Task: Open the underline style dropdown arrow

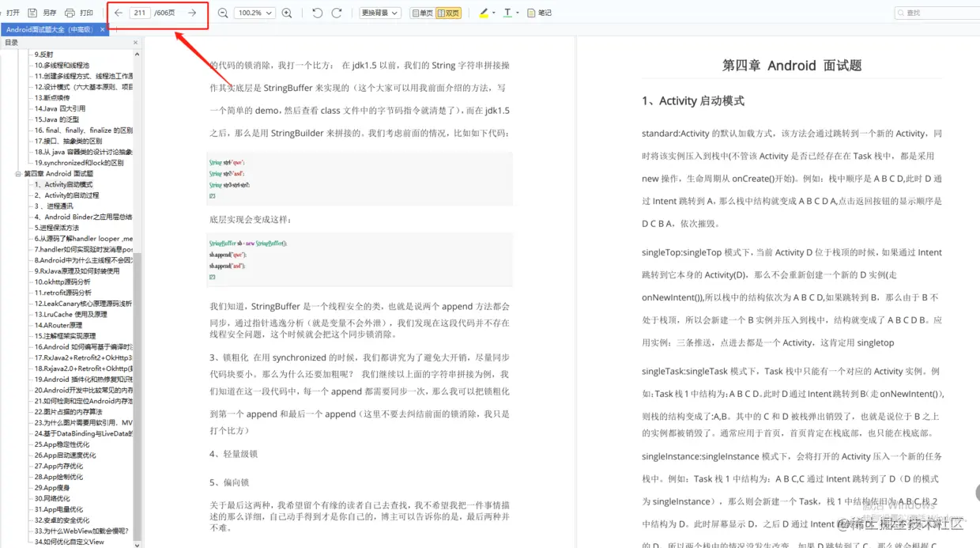Action: click(x=517, y=13)
